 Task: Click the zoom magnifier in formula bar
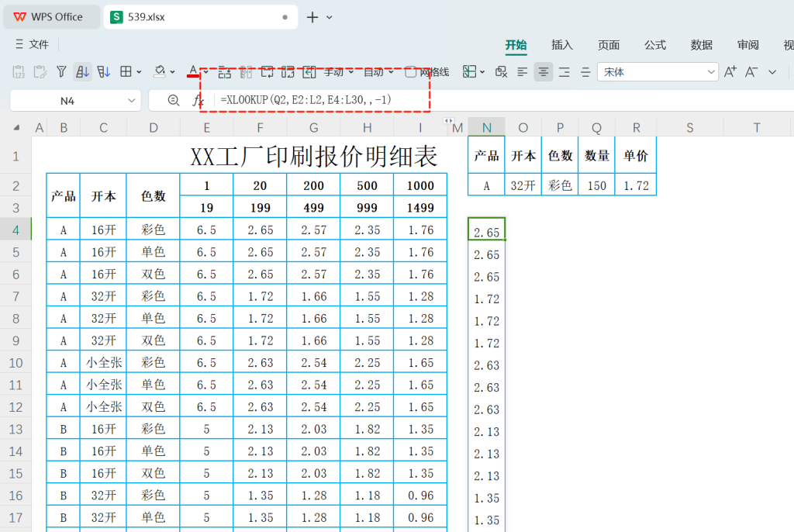pos(173,100)
